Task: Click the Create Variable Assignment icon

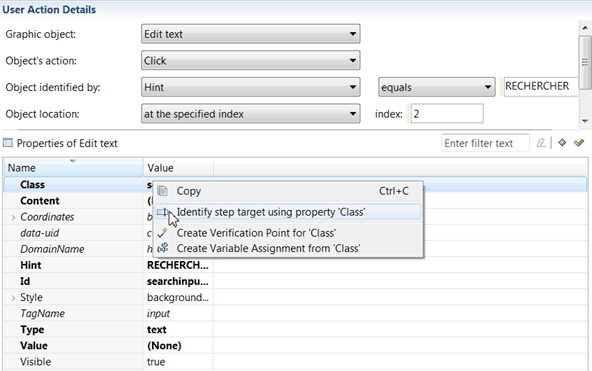Action: coord(162,248)
